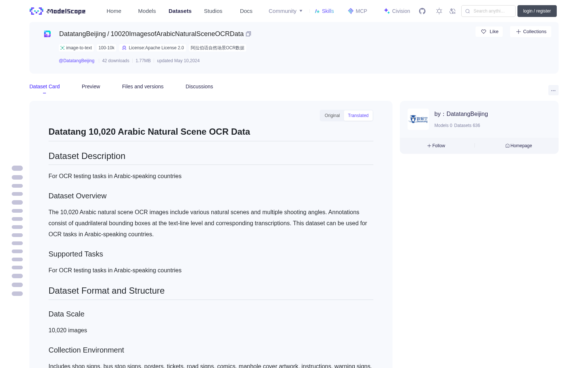Switch to Original text view

[x=332, y=116]
